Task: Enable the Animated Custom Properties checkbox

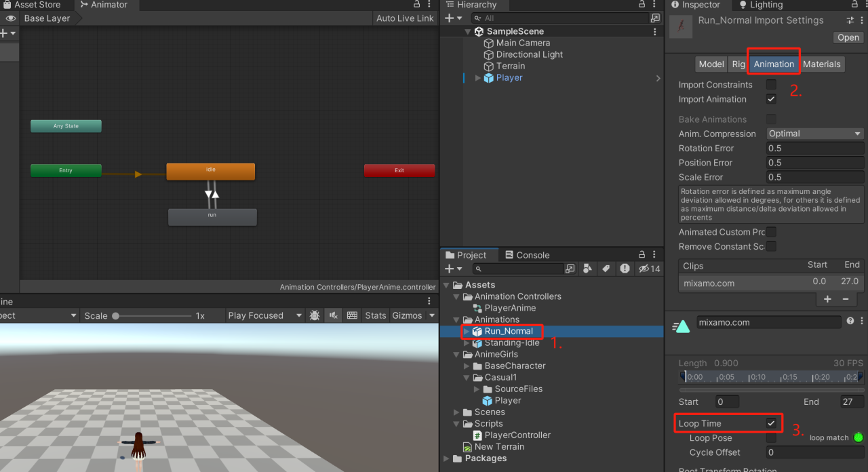Action: click(771, 232)
